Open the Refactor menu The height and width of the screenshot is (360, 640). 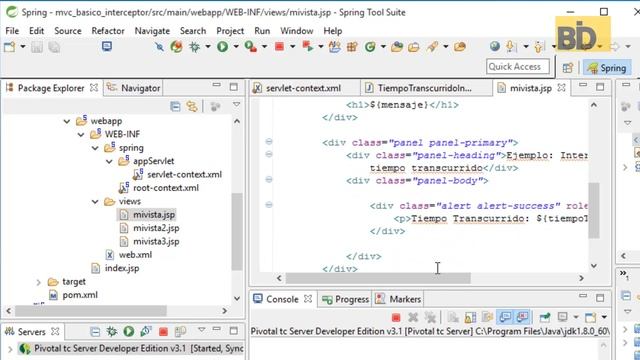[x=108, y=31]
